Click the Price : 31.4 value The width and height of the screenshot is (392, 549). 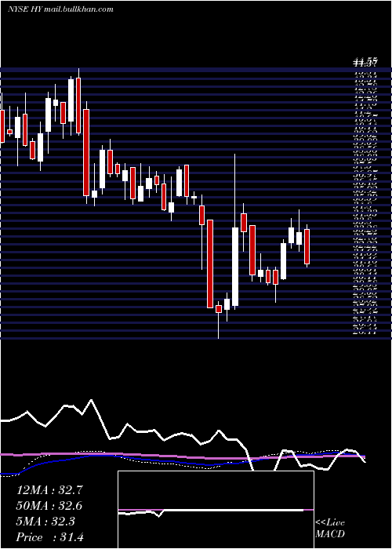(x=49, y=537)
